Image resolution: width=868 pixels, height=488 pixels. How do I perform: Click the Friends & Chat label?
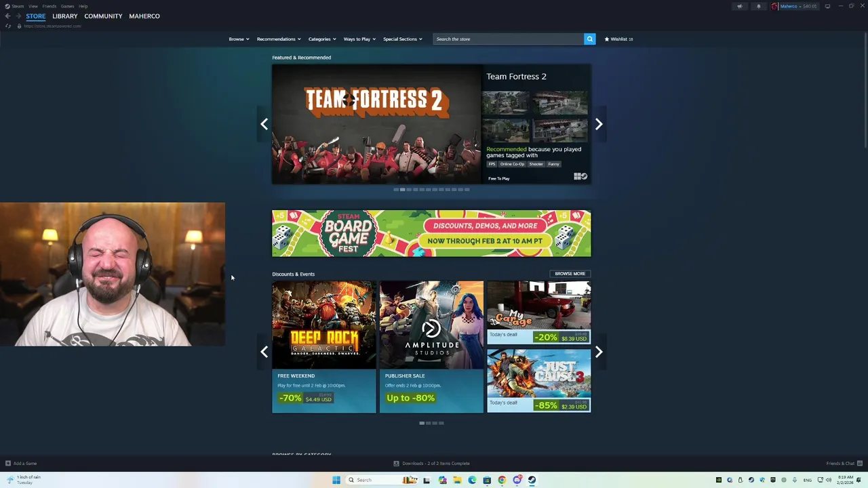[840, 464]
